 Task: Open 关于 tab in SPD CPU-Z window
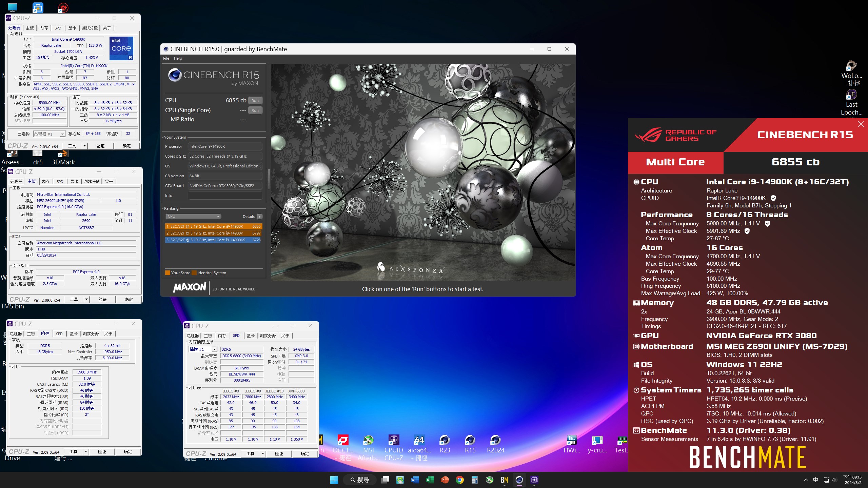click(285, 335)
